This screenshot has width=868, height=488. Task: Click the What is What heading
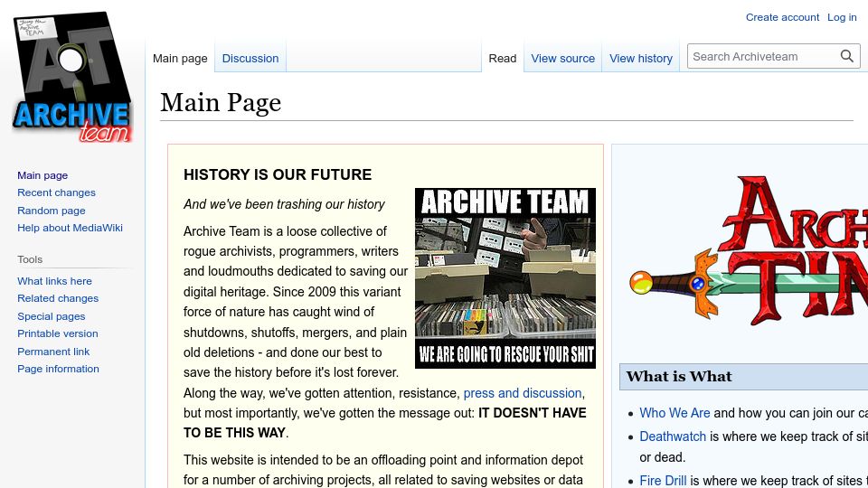679,376
